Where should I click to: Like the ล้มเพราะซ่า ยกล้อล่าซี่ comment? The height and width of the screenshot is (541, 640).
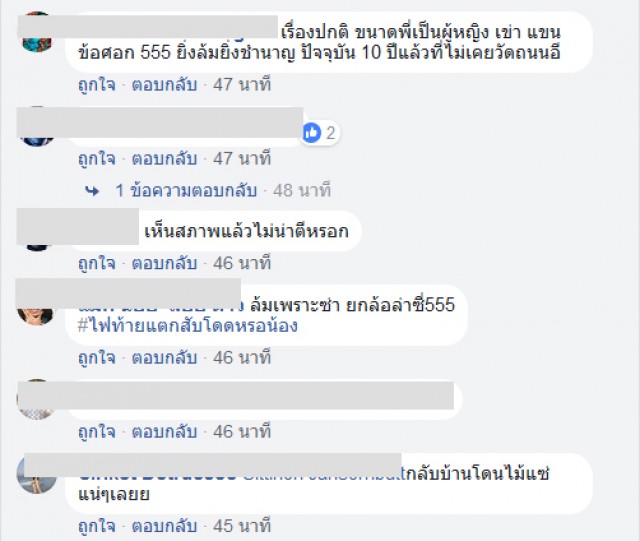97,358
